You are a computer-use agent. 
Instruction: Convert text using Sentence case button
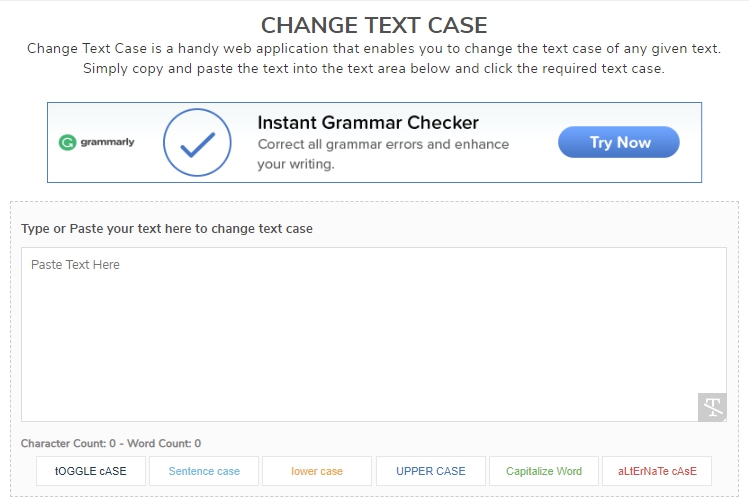(x=204, y=471)
